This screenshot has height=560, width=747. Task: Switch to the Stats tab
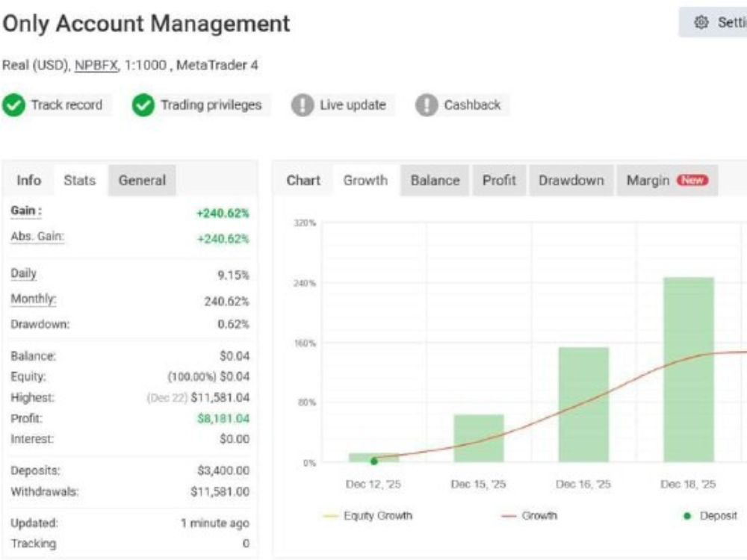point(80,181)
